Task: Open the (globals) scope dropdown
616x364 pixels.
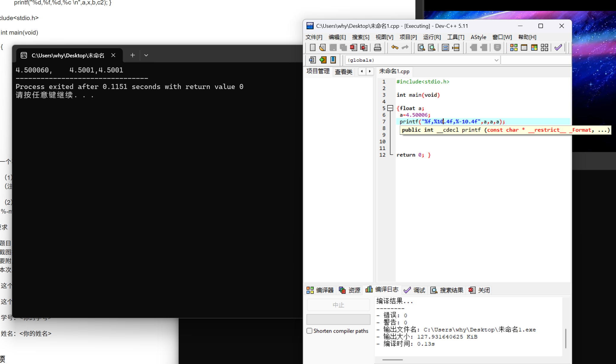Action: click(496, 60)
